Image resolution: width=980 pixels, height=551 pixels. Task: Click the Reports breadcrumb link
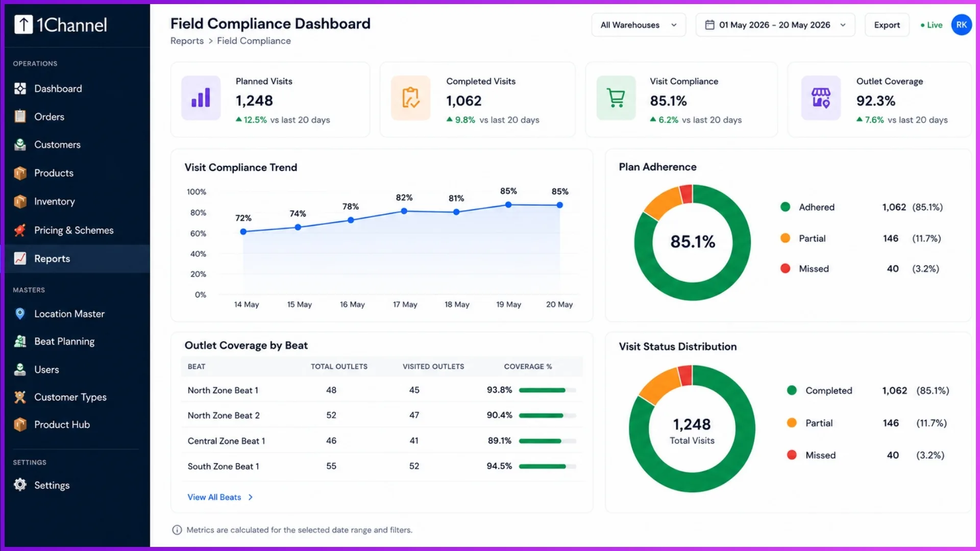tap(187, 41)
